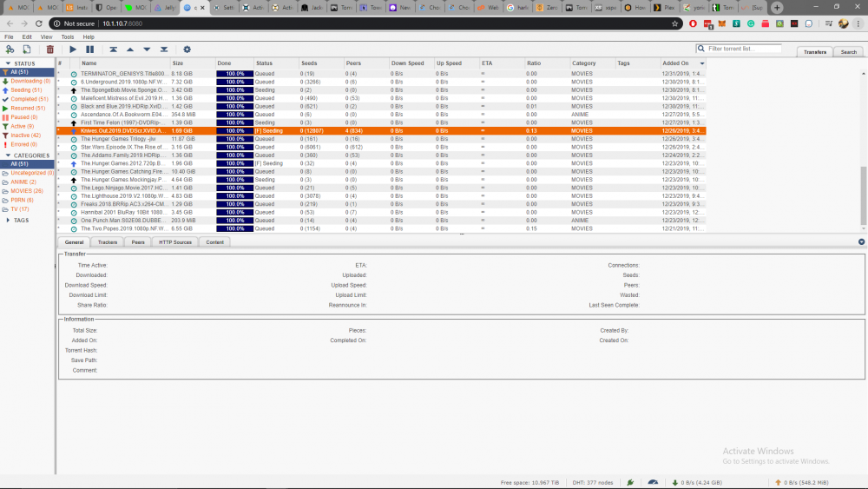Viewport: 868px width, 489px height.
Task: Select One.Punch.Man.S02E08 torrent row
Action: (381, 221)
